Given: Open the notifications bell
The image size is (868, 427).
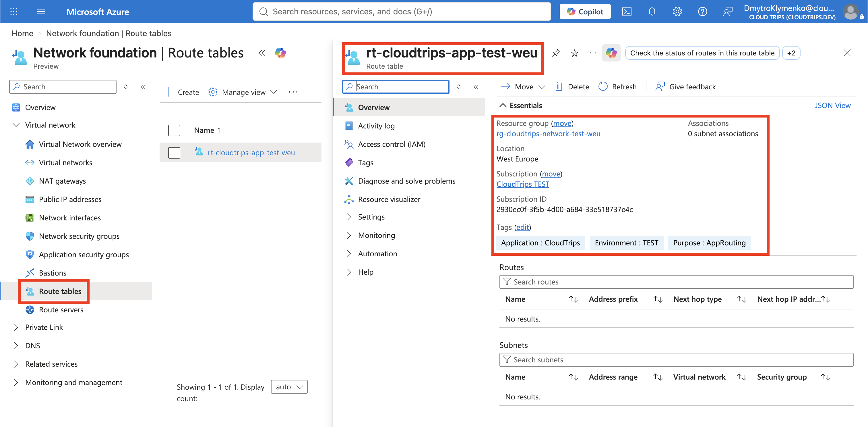Looking at the screenshot, I should tap(652, 11).
